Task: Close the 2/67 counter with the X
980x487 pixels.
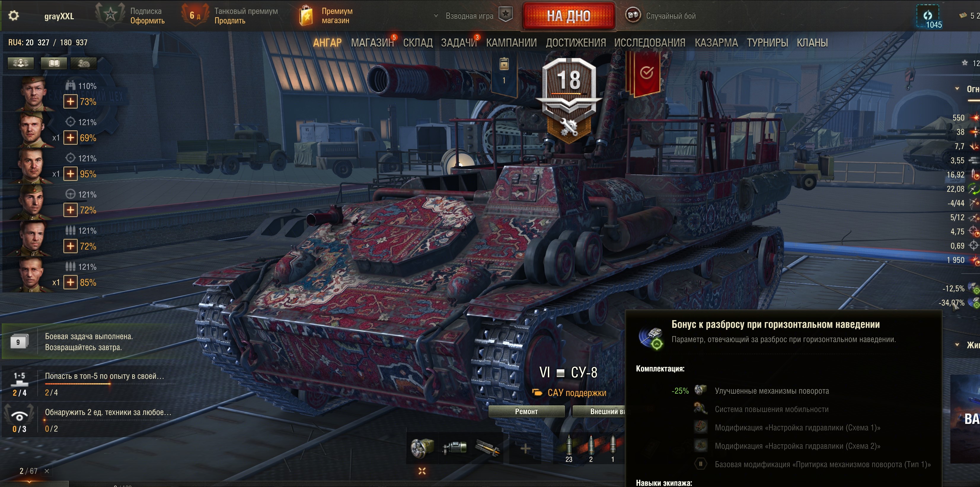Action: pyautogui.click(x=47, y=471)
